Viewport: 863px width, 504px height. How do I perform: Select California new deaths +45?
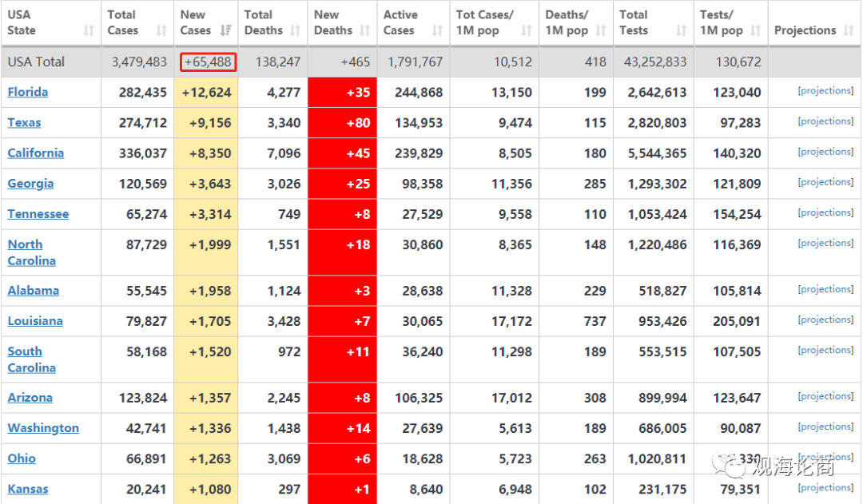click(x=358, y=153)
